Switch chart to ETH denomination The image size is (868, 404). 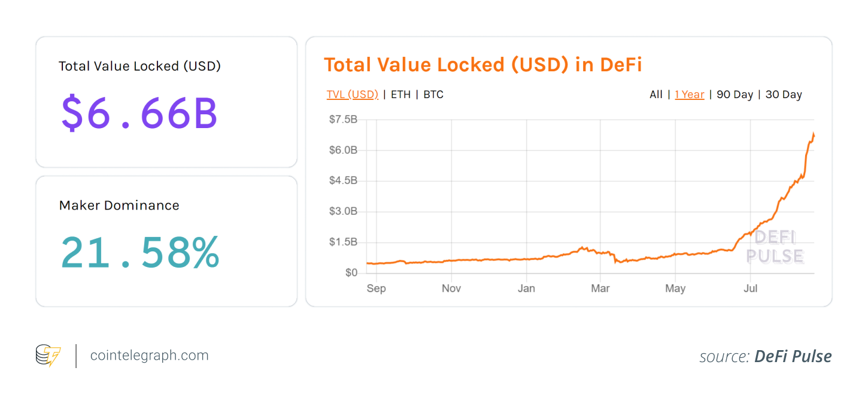400,95
